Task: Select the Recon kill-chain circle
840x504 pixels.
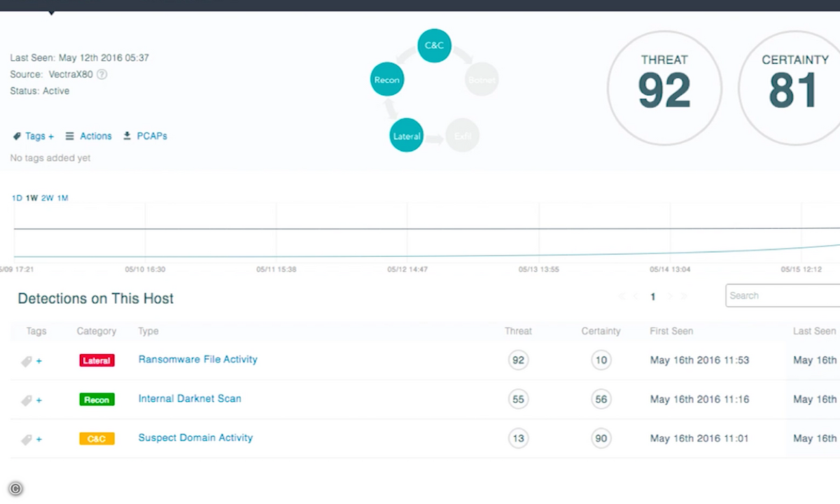Action: coord(387,80)
